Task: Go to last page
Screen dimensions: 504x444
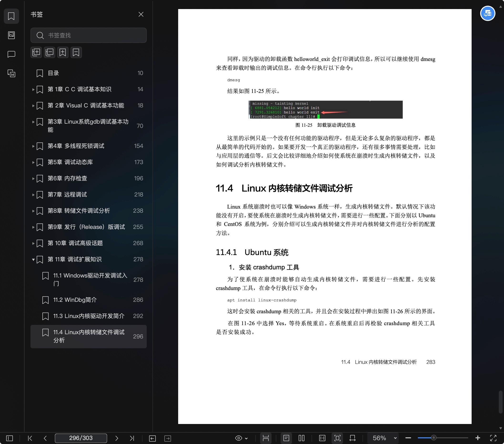Action: 132,438
